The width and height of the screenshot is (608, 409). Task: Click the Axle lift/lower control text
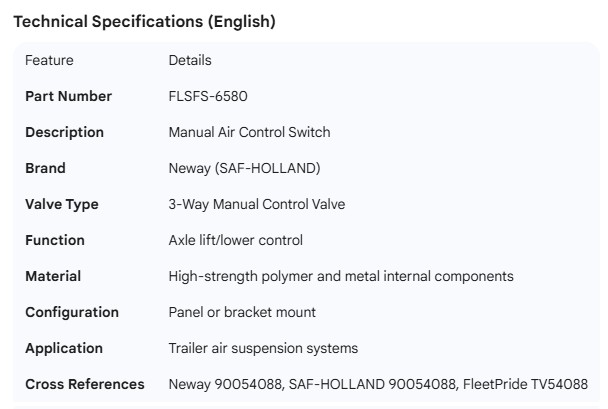pos(235,240)
